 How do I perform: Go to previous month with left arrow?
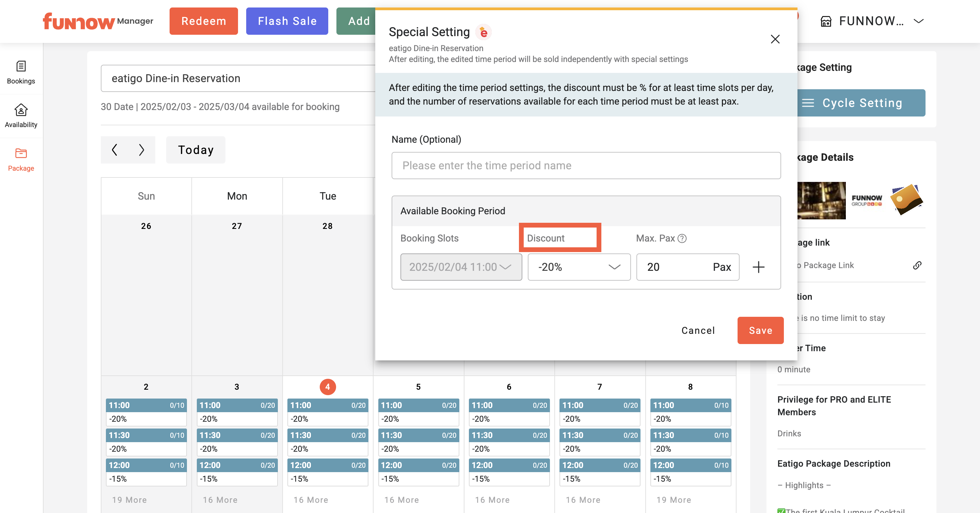[114, 150]
